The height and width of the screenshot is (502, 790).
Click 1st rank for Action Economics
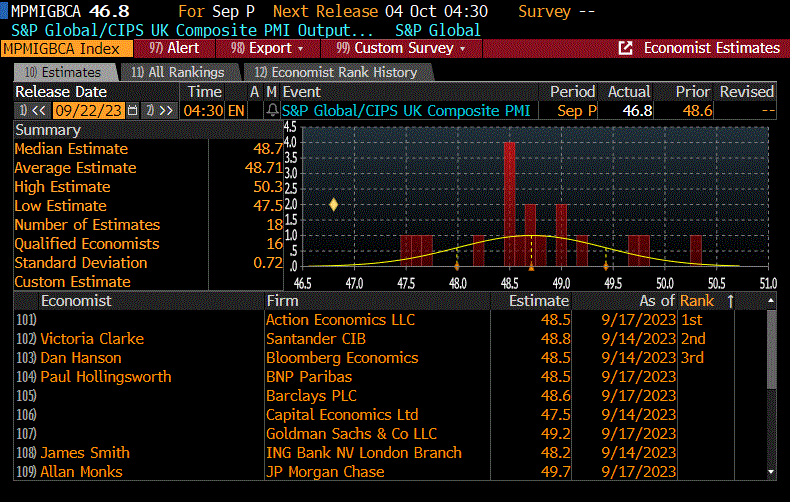pyautogui.click(x=692, y=320)
